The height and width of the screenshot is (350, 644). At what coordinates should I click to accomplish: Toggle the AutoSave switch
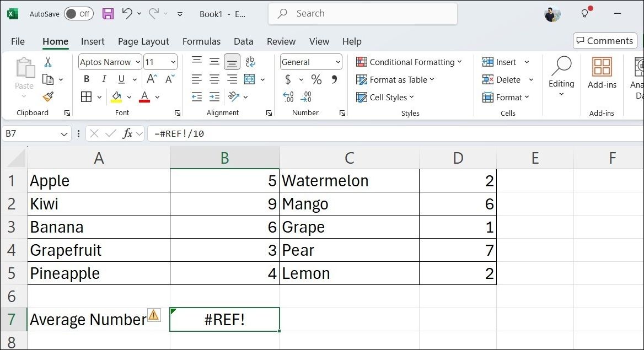tap(78, 14)
